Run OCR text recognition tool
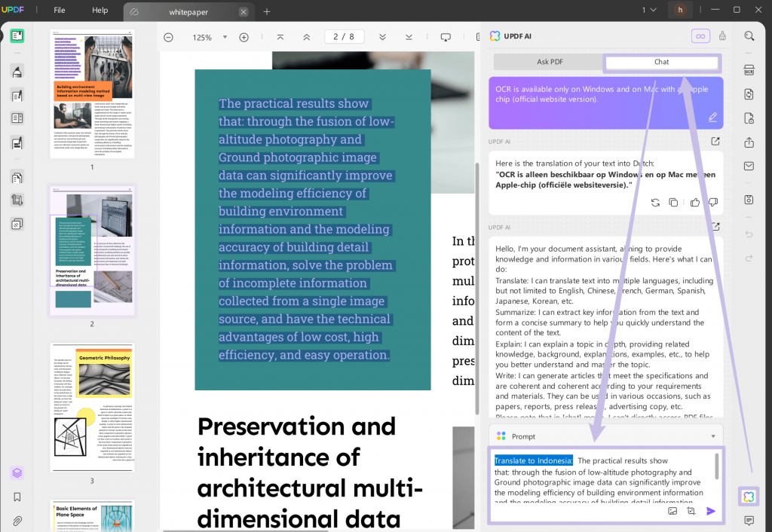The width and height of the screenshot is (772, 532). pos(749,70)
